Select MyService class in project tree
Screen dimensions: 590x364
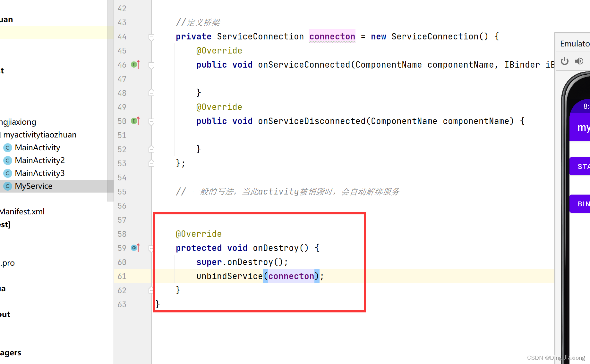[33, 186]
